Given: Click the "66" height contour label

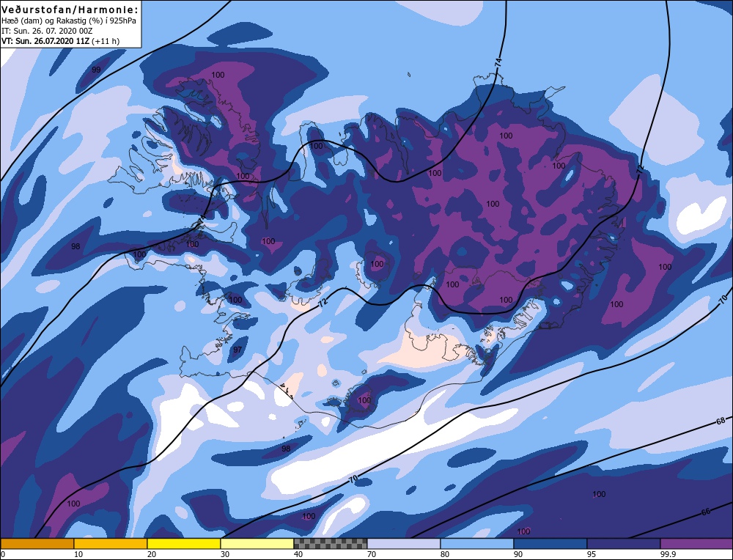Looking at the screenshot, I should click(705, 512).
